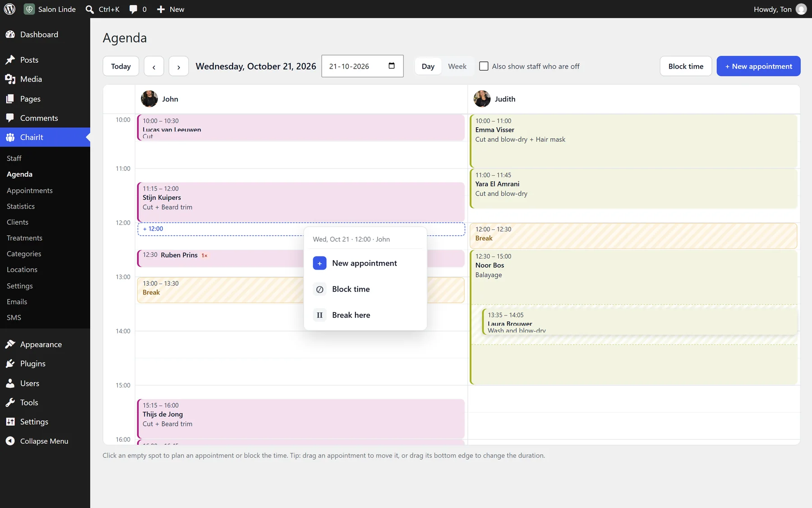Click Judith's 12:00 – 12:30 break block

point(633,236)
